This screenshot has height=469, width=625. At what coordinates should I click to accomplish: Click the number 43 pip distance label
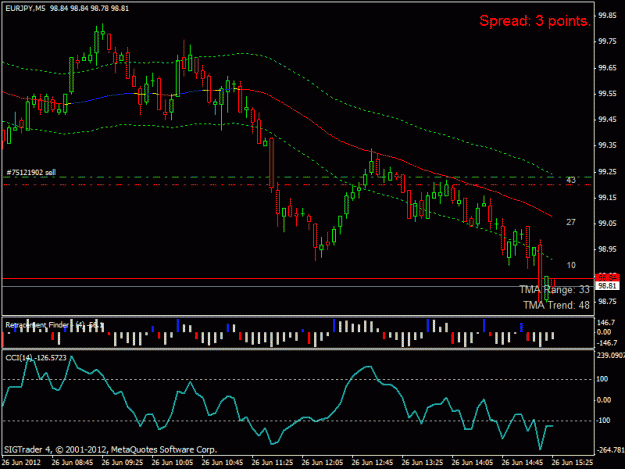pos(571,180)
